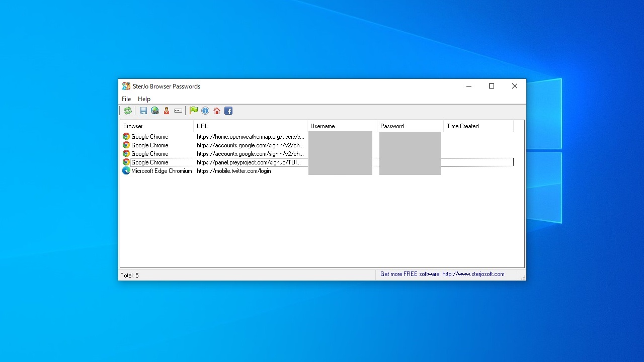The height and width of the screenshot is (362, 644).
Task: Click Google Chrome text in openweathermap row
Action: point(150,137)
